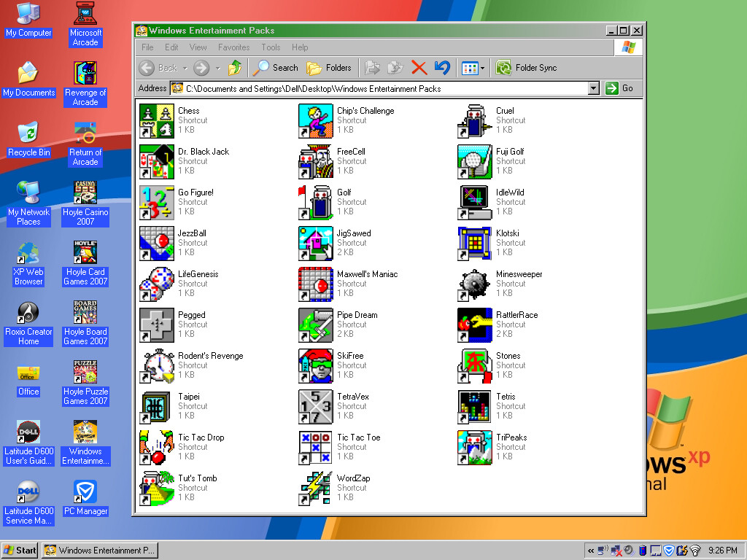This screenshot has height=560, width=747.
Task: Click the Delete red X toolbar icon
Action: pyautogui.click(x=419, y=68)
